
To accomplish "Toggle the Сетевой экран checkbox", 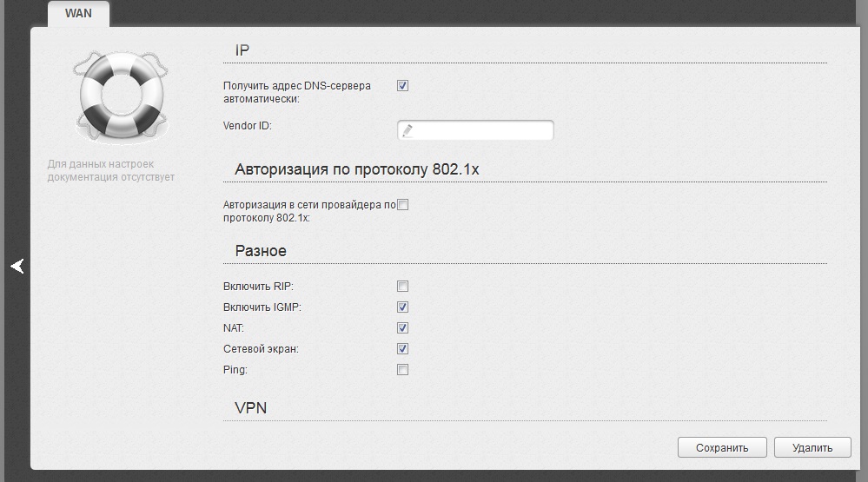I will point(402,348).
